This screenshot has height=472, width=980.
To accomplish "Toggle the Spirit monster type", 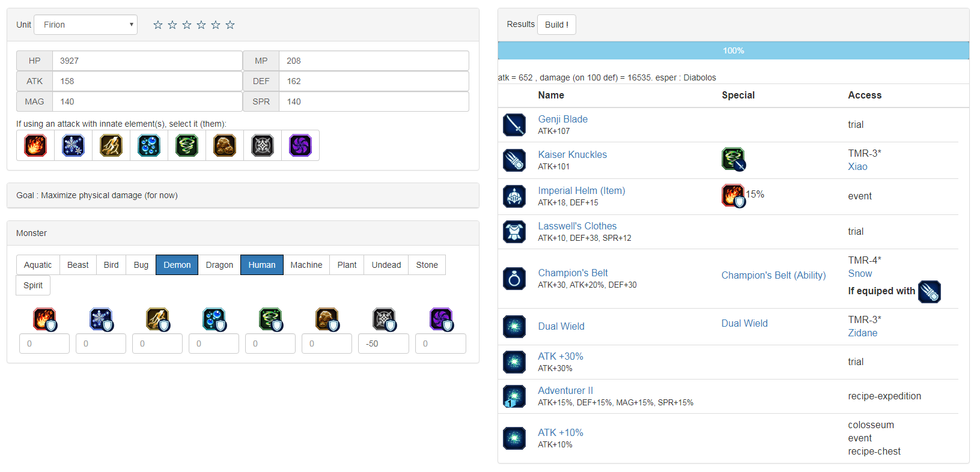I will point(33,285).
